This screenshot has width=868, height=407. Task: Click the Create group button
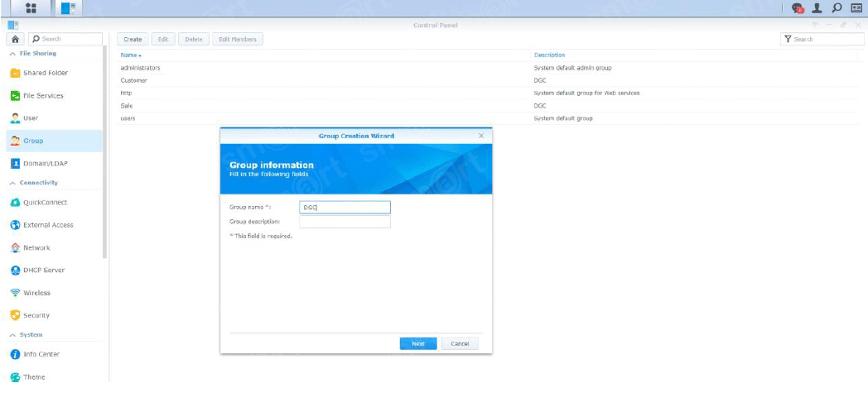tap(133, 39)
